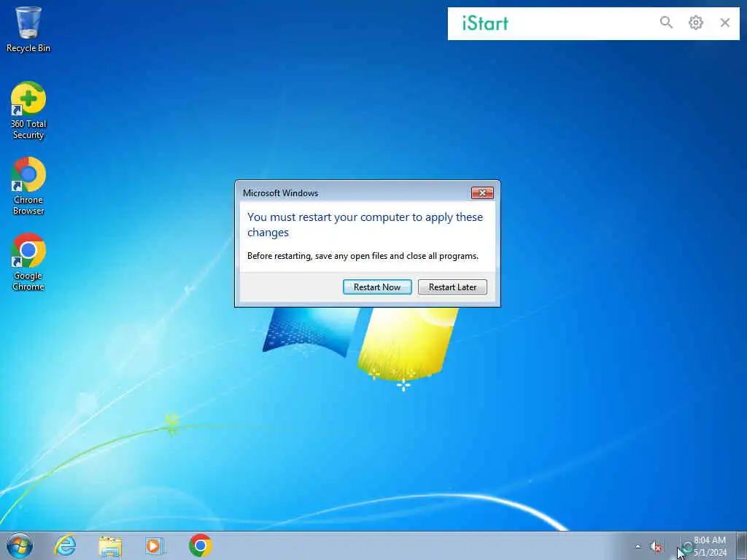
Task: Open Windows Explorer folder on taskbar
Action: 110,546
